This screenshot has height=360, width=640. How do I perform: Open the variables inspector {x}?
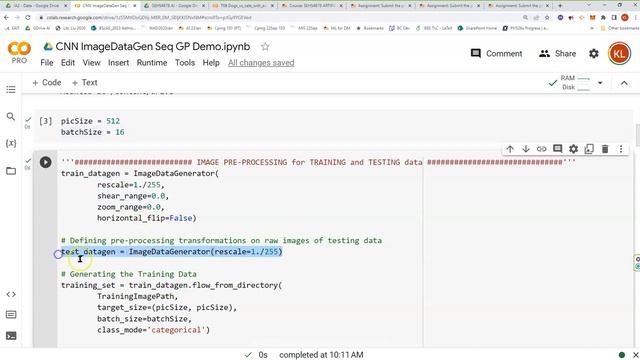tap(11, 143)
